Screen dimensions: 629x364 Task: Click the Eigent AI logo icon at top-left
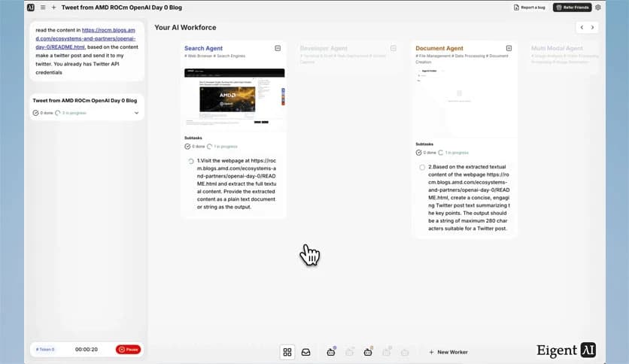coord(31,8)
